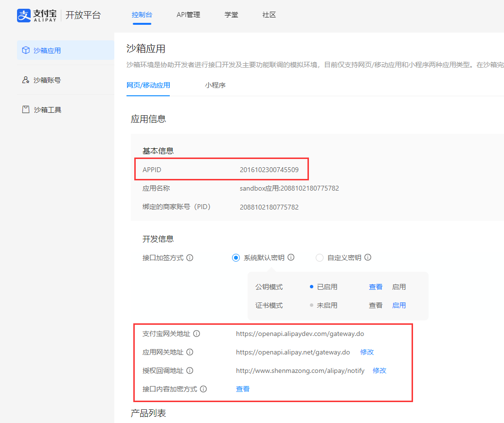Screen dimensions: 504x423
Task: Click 查看 link for 公钥模式
Action: tap(376, 287)
